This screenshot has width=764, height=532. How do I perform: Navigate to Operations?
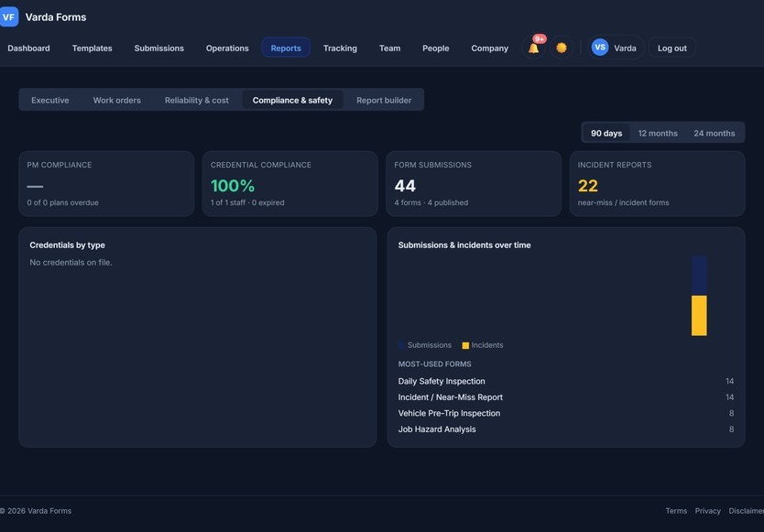(227, 49)
